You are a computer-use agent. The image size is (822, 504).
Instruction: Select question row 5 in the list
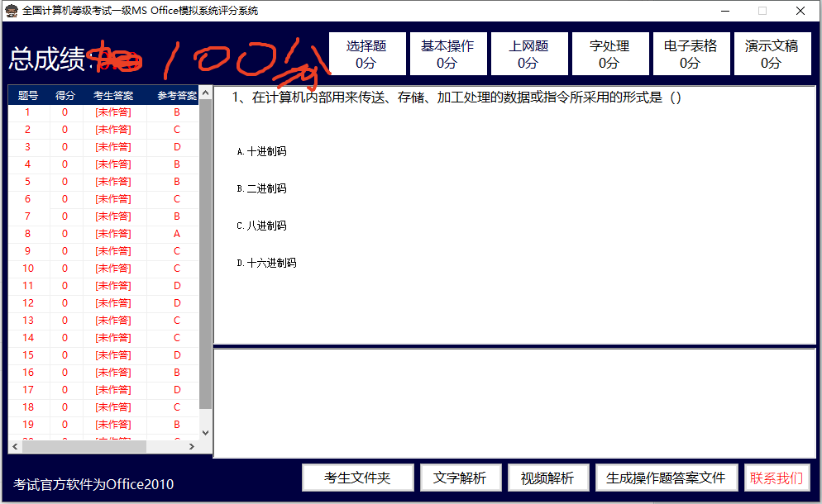pyautogui.click(x=103, y=181)
